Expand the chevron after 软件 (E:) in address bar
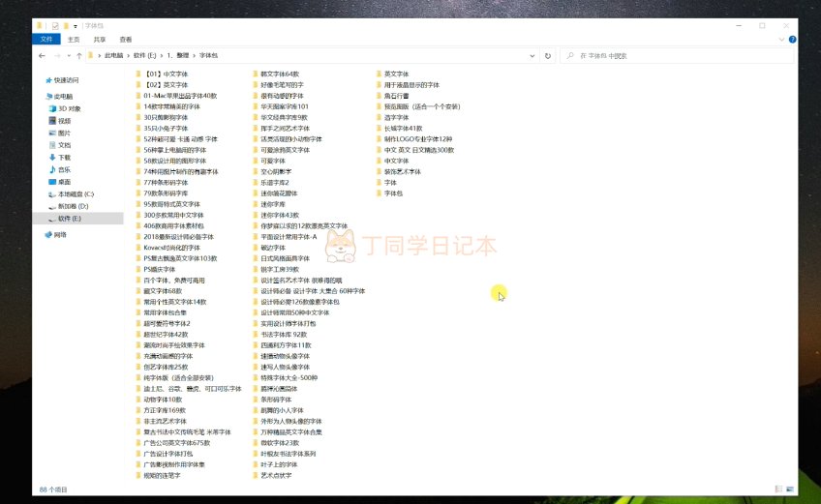Viewport: 821px width, 504px height. click(162, 55)
